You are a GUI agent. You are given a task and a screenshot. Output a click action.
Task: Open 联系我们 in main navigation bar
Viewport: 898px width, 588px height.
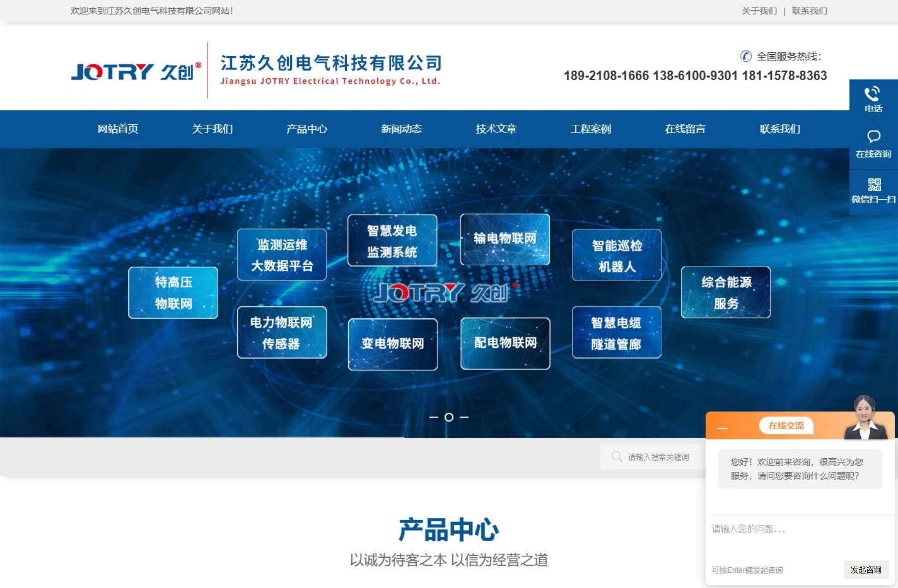[780, 129]
